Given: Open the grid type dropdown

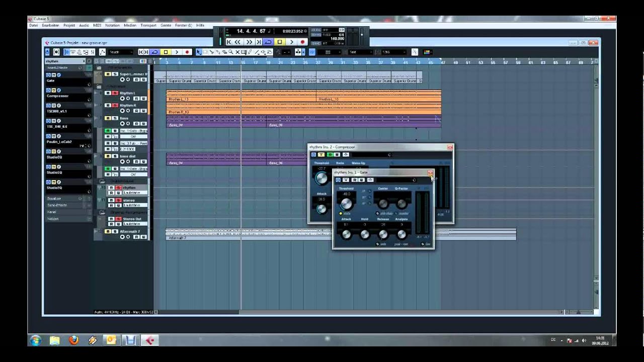Looking at the screenshot, I should (x=360, y=52).
